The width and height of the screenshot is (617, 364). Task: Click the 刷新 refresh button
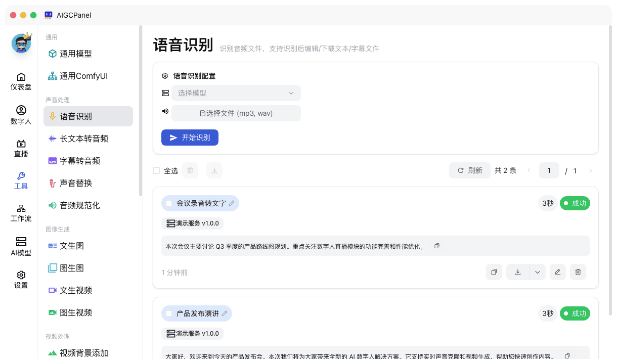(x=470, y=170)
